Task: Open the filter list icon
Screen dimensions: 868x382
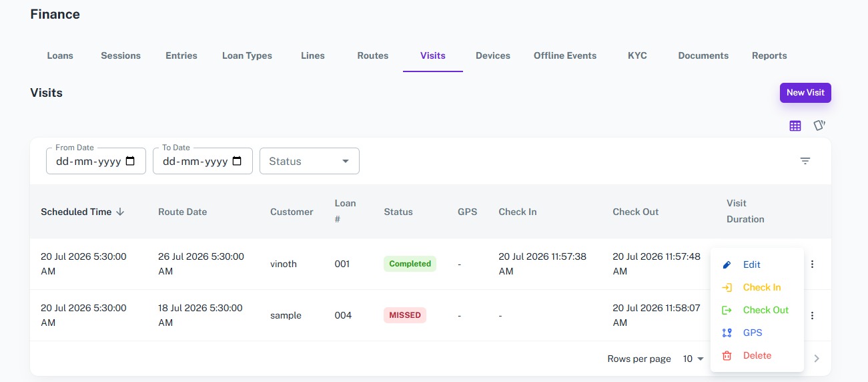Action: [805, 161]
